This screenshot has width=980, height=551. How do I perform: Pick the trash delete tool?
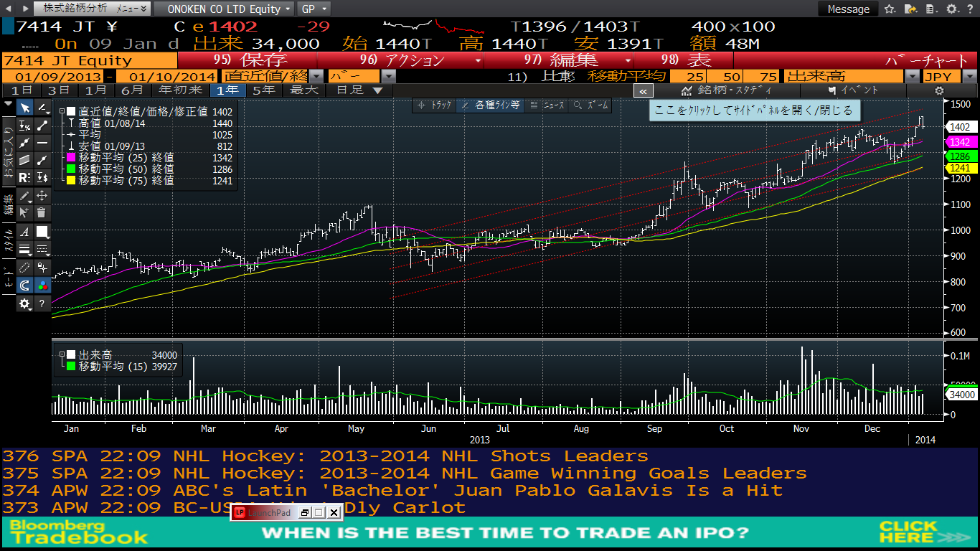coord(42,212)
